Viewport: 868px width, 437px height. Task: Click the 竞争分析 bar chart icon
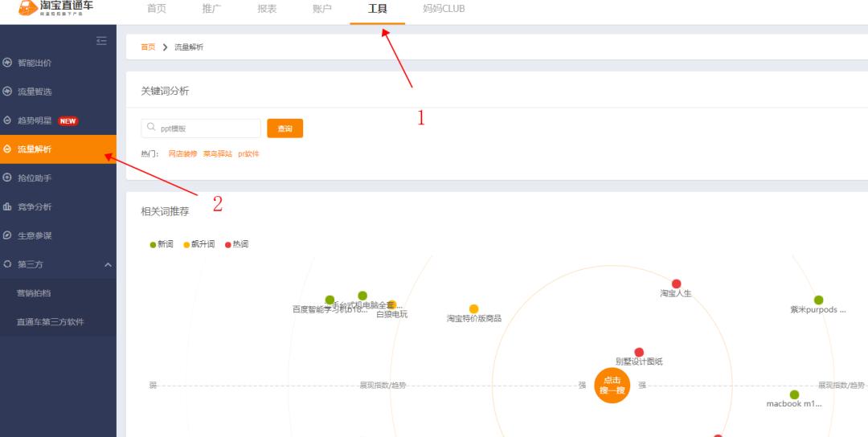click(7, 207)
